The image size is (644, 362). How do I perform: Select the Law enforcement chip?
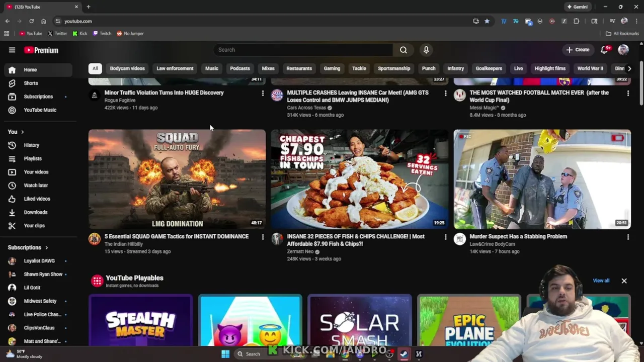pyautogui.click(x=175, y=68)
